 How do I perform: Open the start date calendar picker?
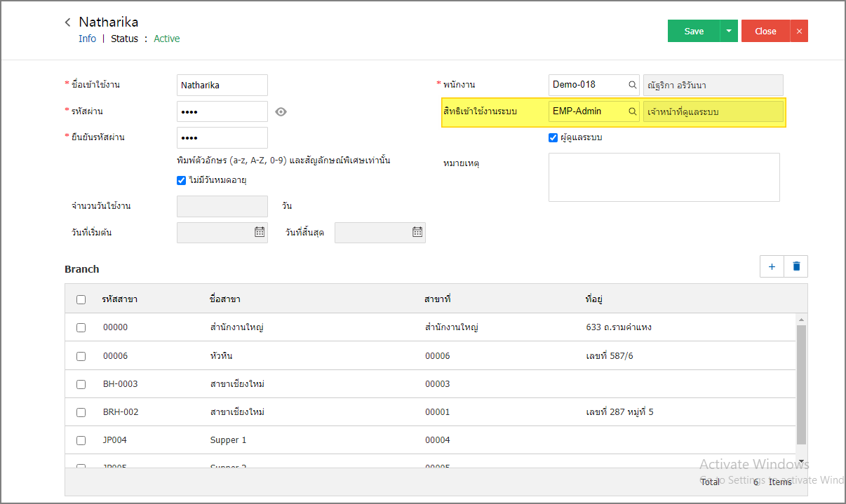(260, 232)
